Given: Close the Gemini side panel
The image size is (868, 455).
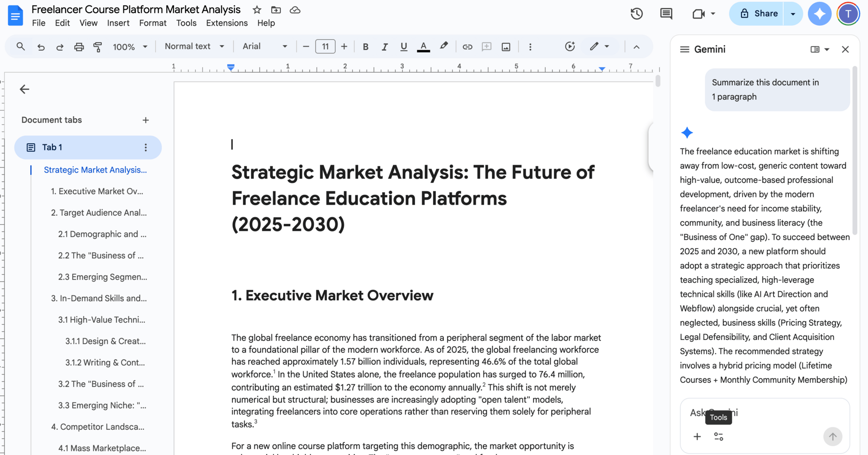Looking at the screenshot, I should tap(845, 49).
